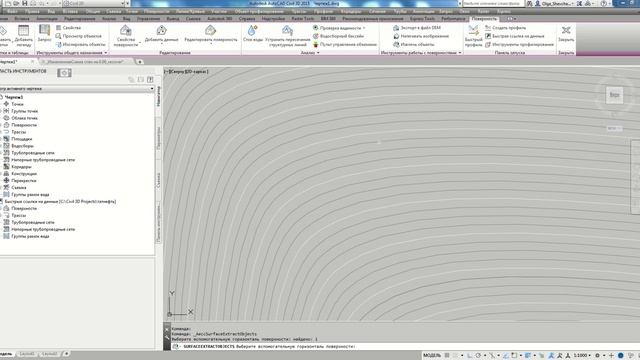Open the annotation scale 1:1000 dropdown
The image size is (640, 360).
pyautogui.click(x=582, y=356)
